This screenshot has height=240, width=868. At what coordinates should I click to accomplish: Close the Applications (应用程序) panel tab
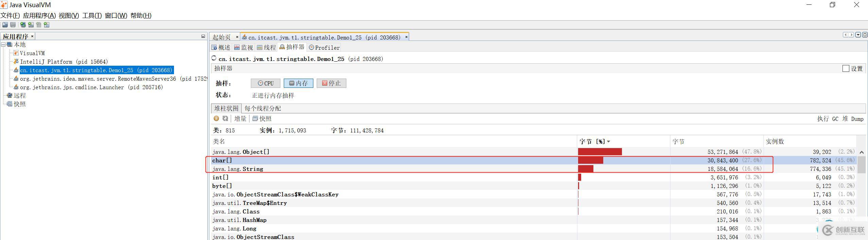click(x=32, y=36)
